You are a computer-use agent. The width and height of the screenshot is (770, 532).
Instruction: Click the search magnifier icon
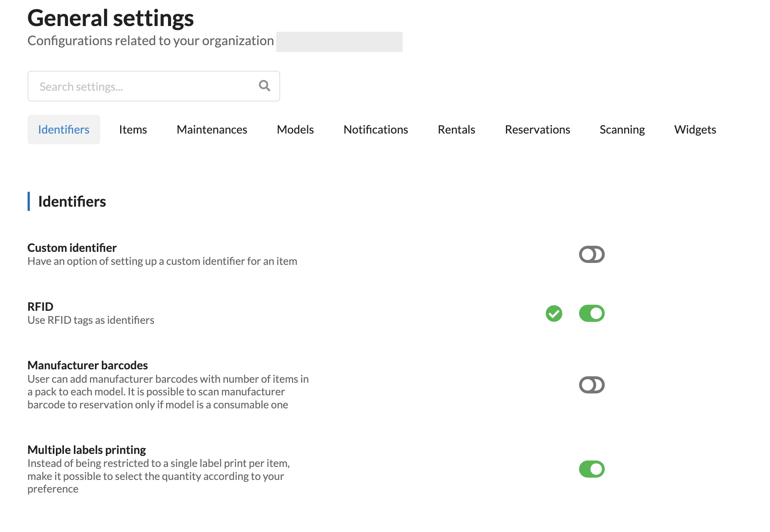tap(264, 86)
